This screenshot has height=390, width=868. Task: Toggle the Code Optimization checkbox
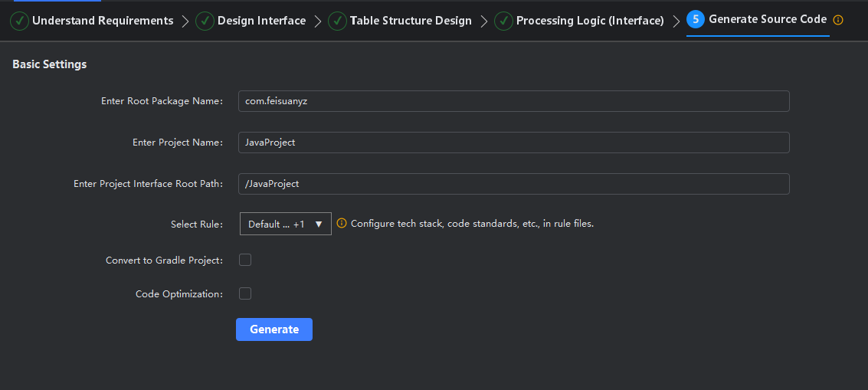point(245,293)
